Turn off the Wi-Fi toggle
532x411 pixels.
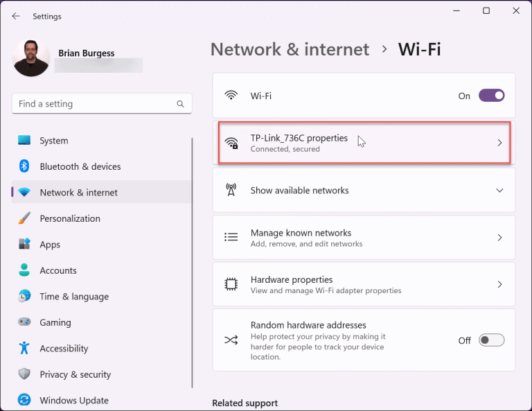tap(491, 96)
